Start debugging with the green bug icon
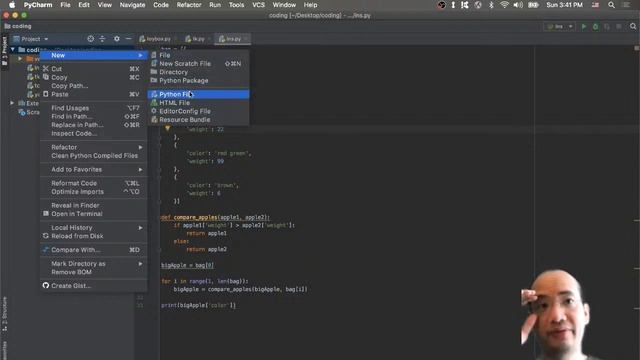Screen dimensions: 640x360 [x=596, y=27]
